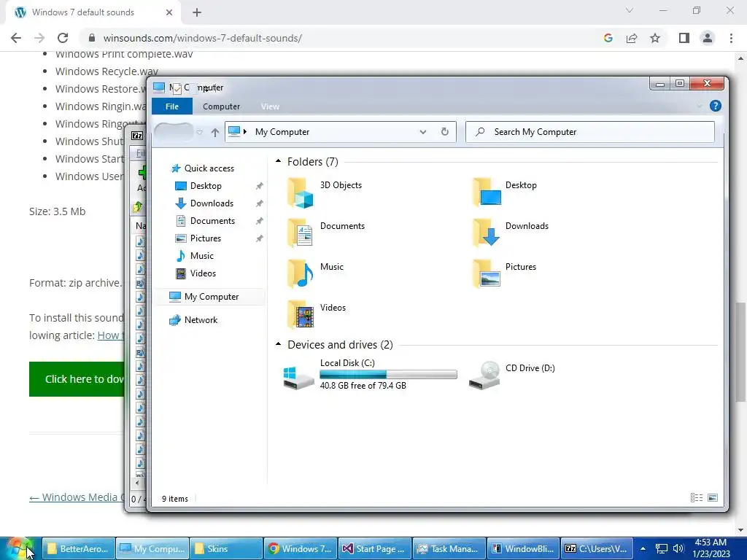Open the Computer ribbon tab

pos(221,106)
